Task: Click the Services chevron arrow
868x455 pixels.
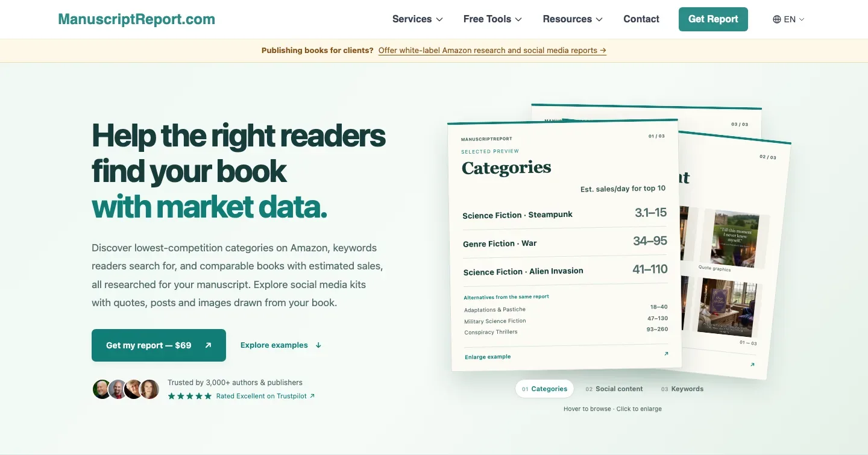Action: coord(439,19)
